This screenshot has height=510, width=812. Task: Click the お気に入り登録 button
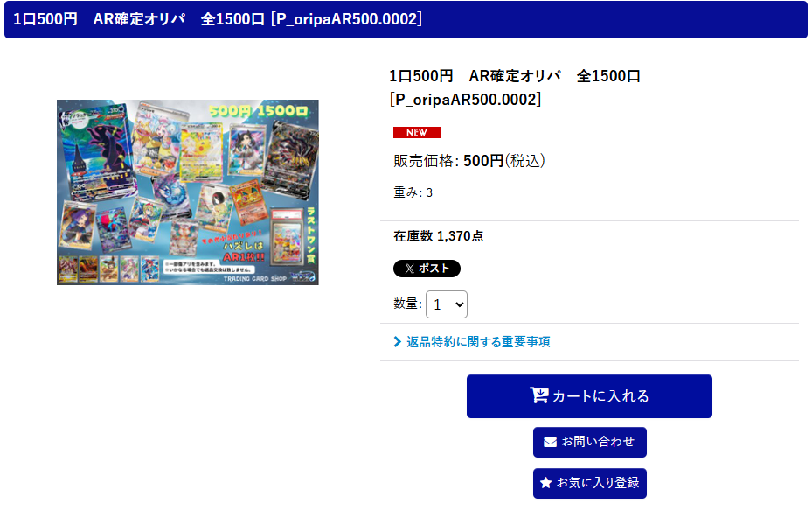point(590,483)
